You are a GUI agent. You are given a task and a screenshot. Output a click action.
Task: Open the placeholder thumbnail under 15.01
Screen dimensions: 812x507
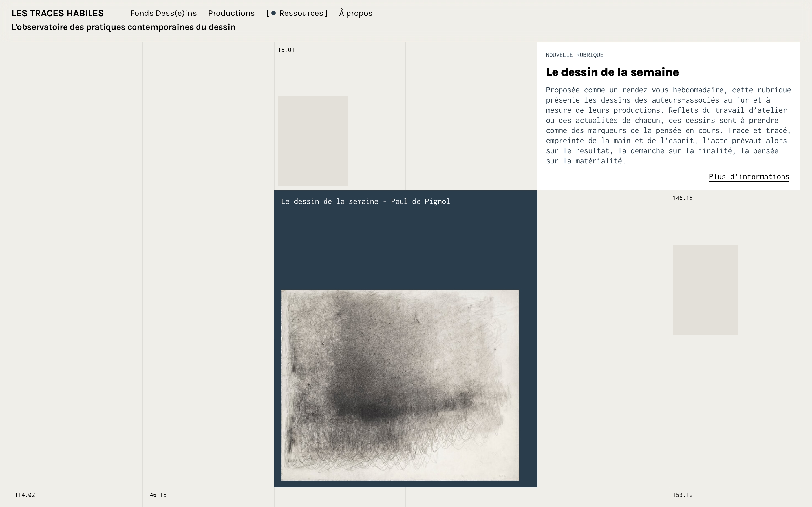pyautogui.click(x=313, y=141)
